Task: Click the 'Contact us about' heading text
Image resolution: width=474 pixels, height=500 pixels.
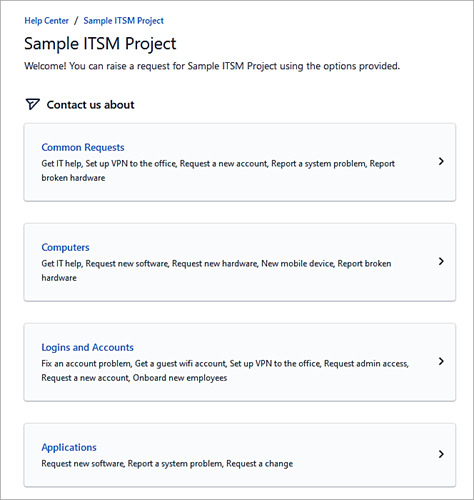Action: [x=90, y=105]
